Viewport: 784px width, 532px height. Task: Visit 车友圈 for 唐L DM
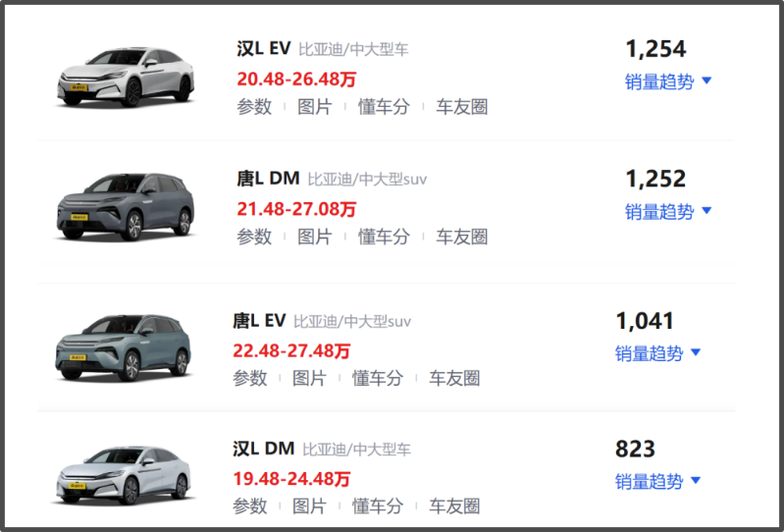[461, 237]
